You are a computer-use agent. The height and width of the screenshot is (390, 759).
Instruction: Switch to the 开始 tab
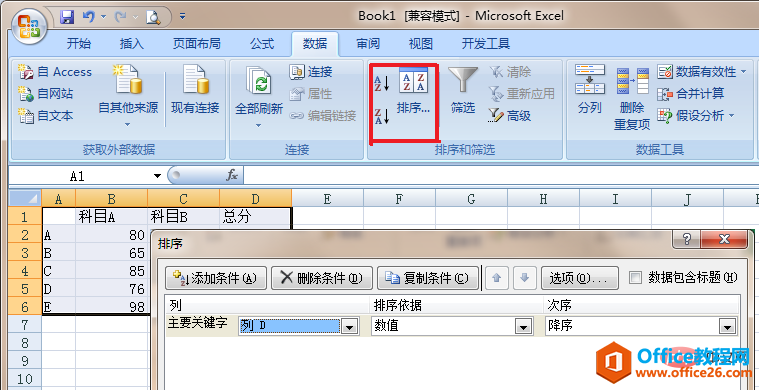tap(79, 44)
